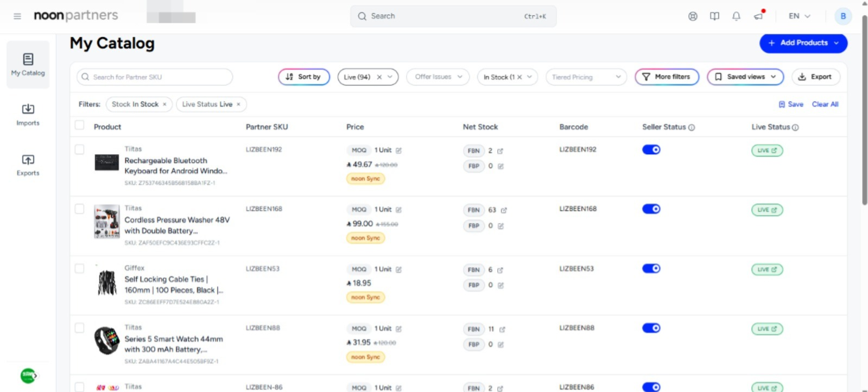Click Clear All filters link
868x392 pixels.
825,104
